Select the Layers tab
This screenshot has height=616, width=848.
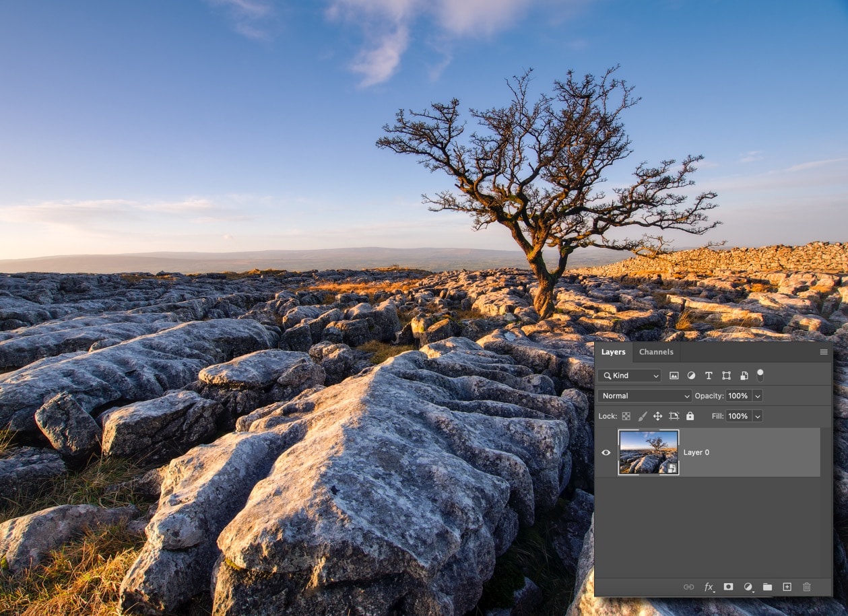tap(613, 352)
